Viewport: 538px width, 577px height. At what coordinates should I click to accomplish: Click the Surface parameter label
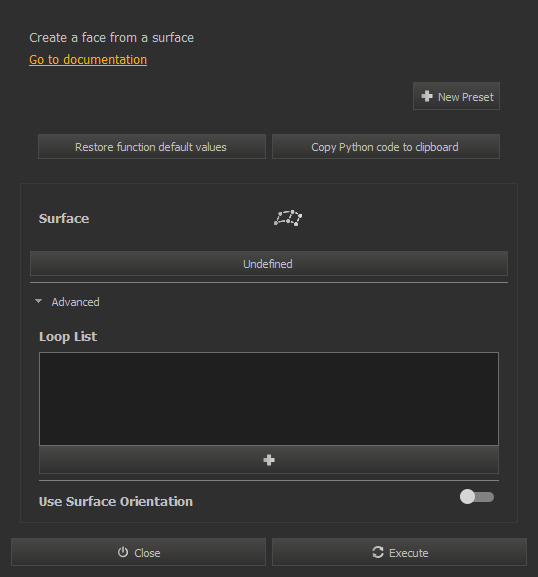coord(64,219)
